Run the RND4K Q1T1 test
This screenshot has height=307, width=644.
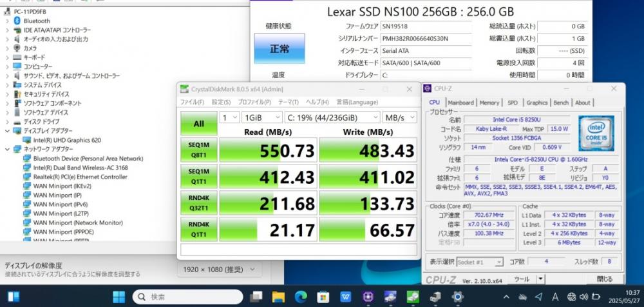199,229
